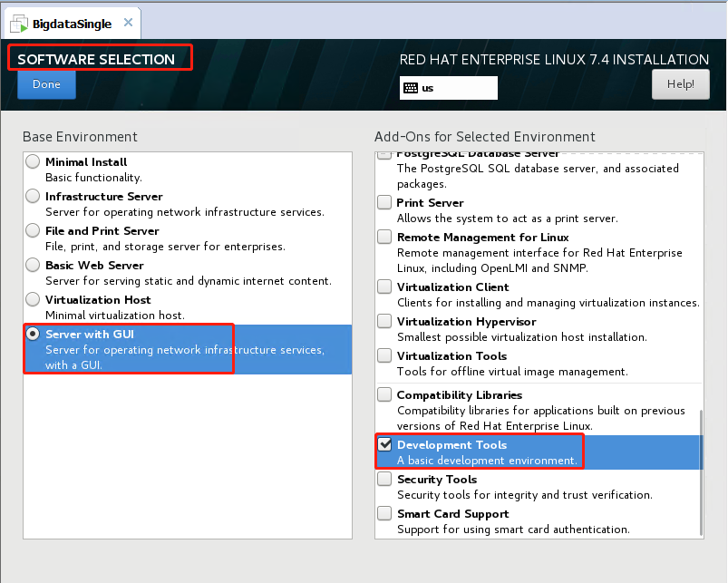Image resolution: width=728 pixels, height=583 pixels.
Task: Click 'File, print, and storage server for enterprises.'
Action: pyautogui.click(x=165, y=246)
